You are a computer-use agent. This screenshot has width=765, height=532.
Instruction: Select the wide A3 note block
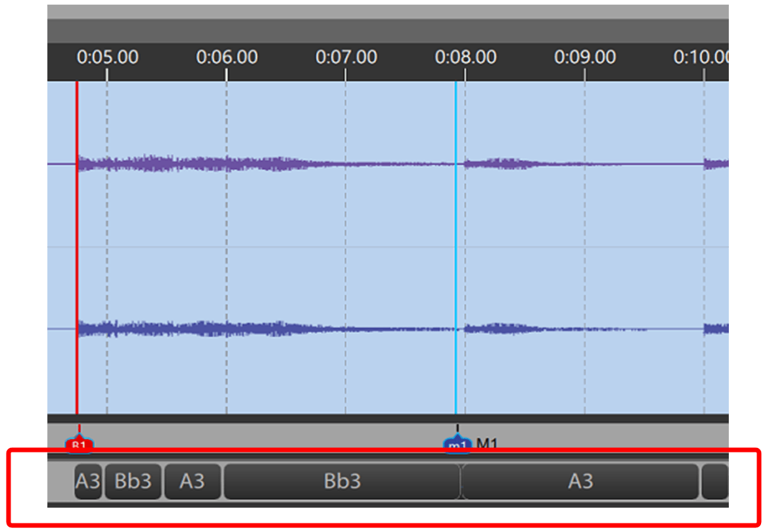tap(580, 481)
